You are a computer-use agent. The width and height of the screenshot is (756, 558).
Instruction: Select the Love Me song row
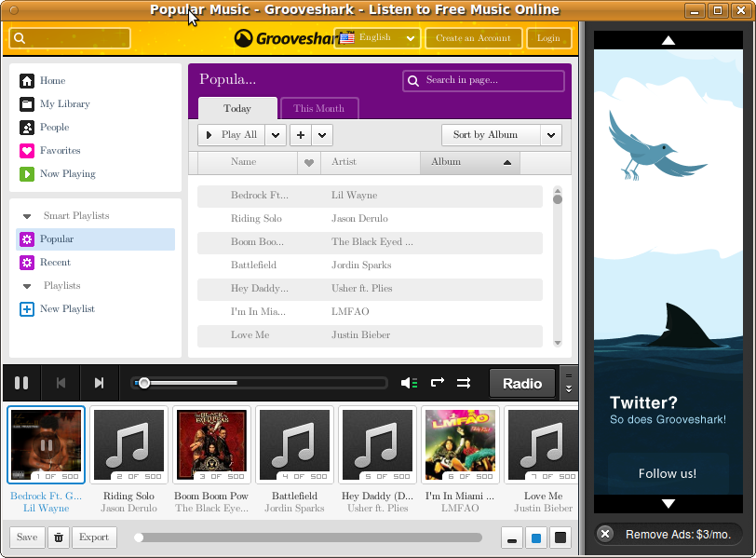[370, 335]
